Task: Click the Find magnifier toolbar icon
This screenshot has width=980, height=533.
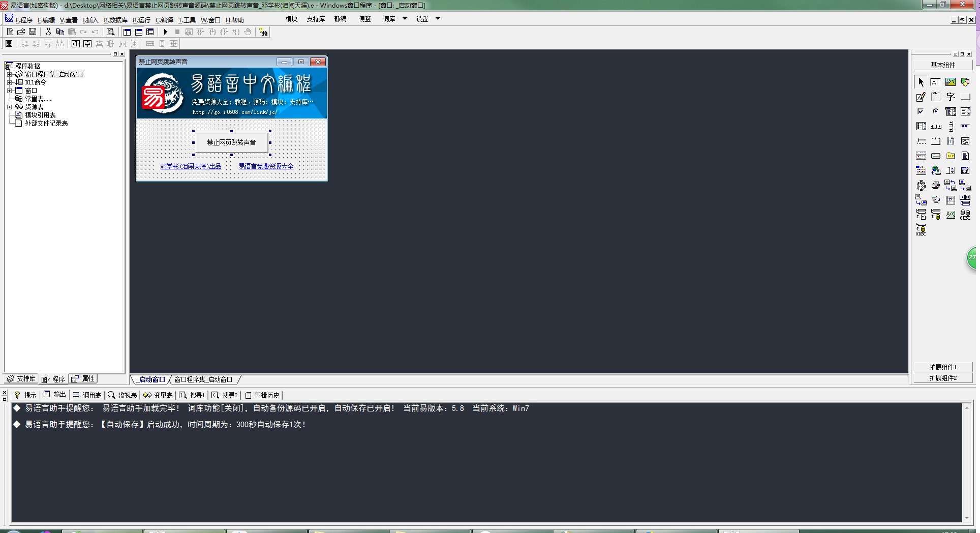Action: click(x=111, y=32)
